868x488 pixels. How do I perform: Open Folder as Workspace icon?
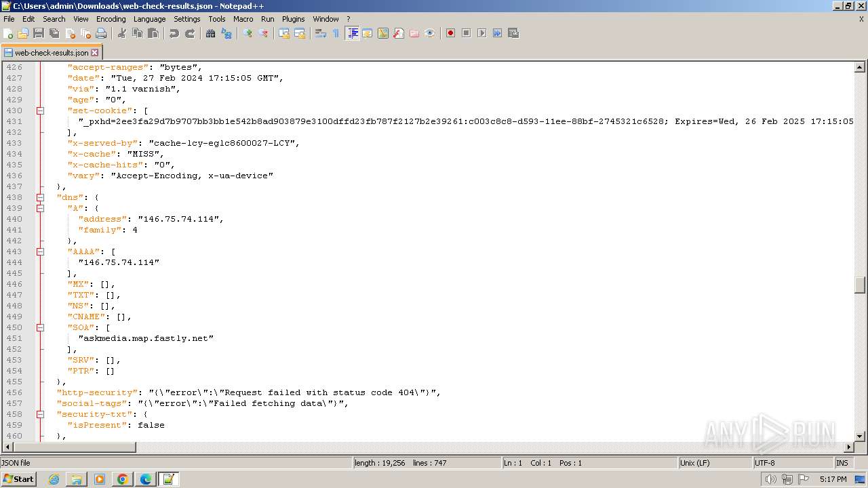click(x=414, y=33)
